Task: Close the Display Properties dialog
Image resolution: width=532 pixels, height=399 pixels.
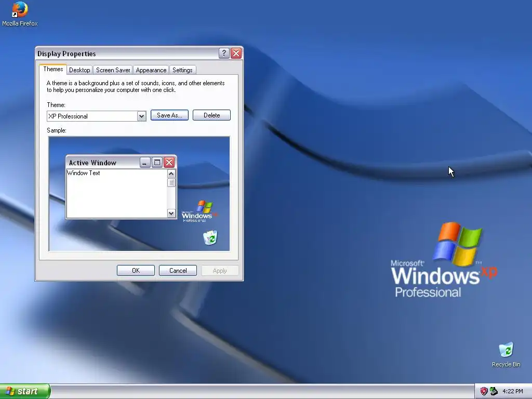Action: (236, 54)
